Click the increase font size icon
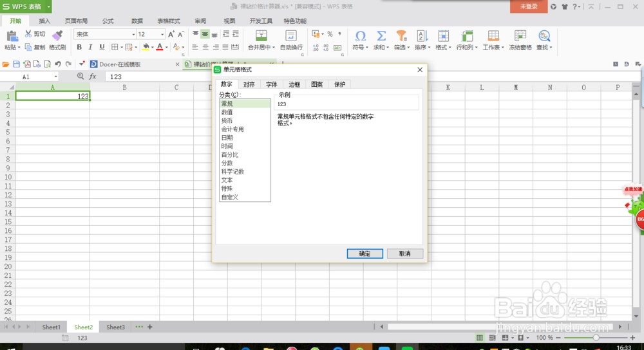Screen dimensions: 644x350 [x=171, y=34]
